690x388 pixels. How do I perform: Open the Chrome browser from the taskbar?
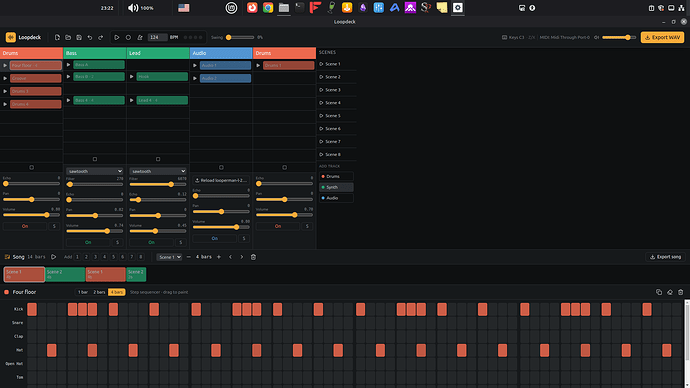click(268, 7)
